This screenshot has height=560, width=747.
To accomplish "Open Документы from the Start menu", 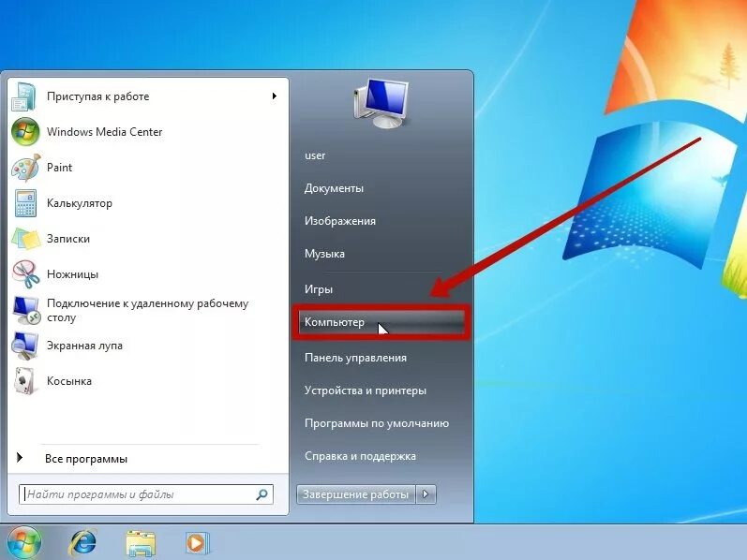I will 334,188.
